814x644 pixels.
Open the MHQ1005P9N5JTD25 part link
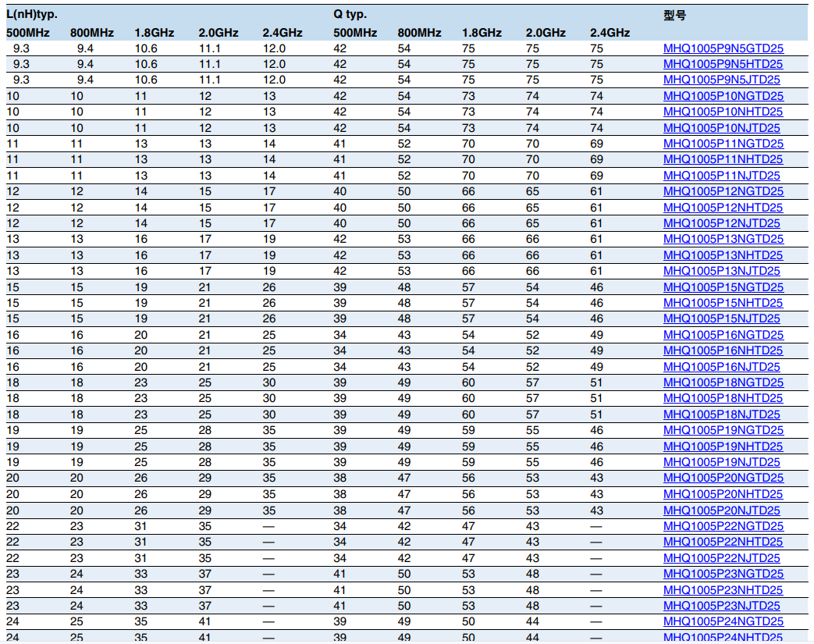(722, 80)
